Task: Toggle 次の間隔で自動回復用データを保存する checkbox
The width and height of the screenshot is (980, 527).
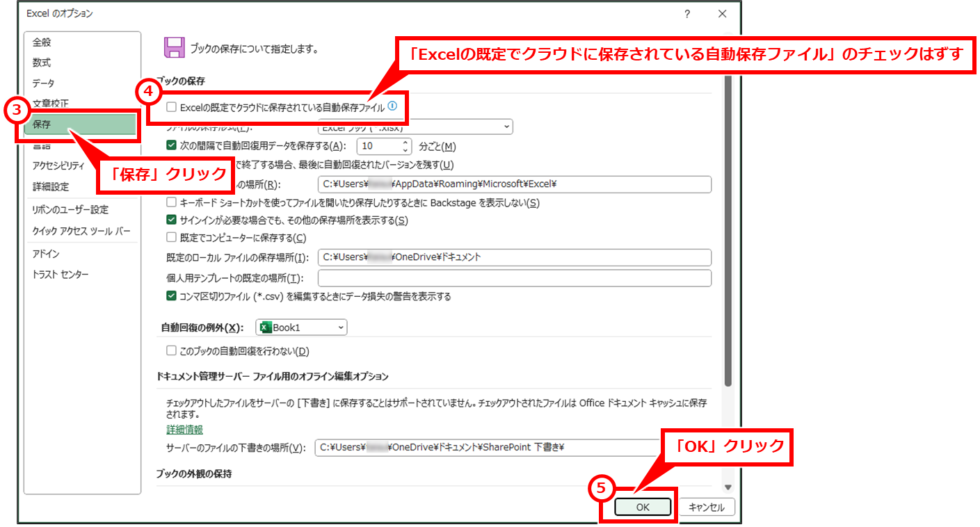Action: tap(172, 146)
